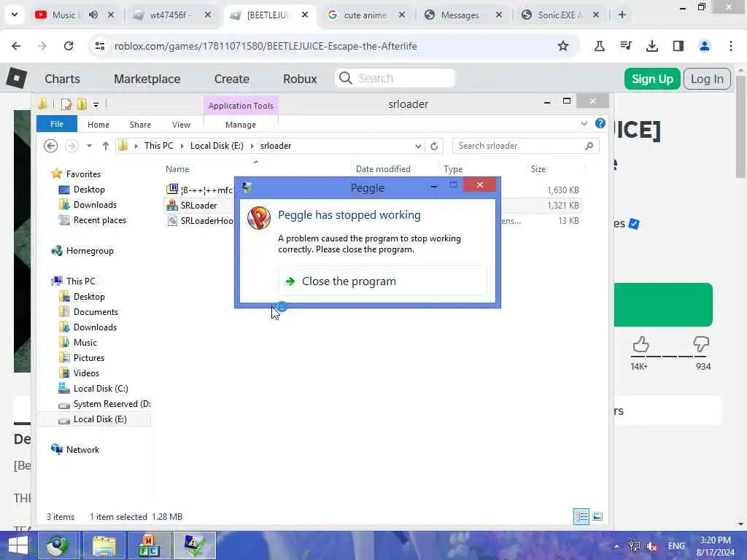Open File Explorer from the taskbar
The height and width of the screenshot is (560, 747).
click(104, 545)
